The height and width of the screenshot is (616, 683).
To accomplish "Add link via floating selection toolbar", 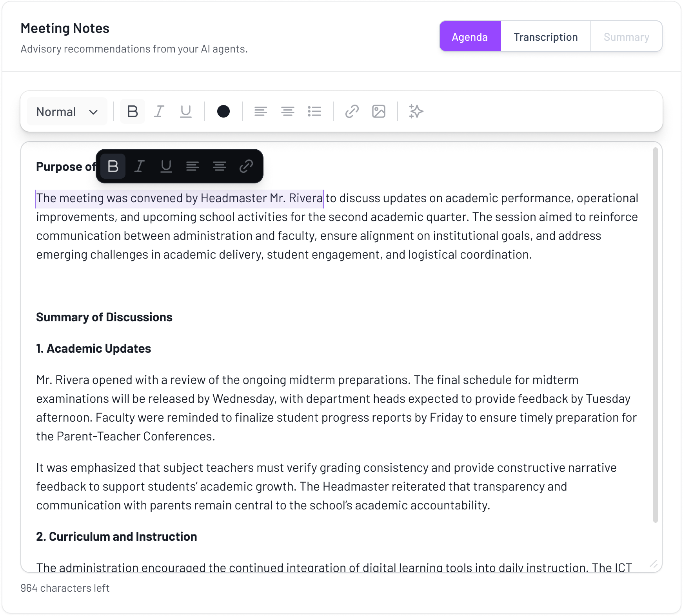I will (246, 167).
